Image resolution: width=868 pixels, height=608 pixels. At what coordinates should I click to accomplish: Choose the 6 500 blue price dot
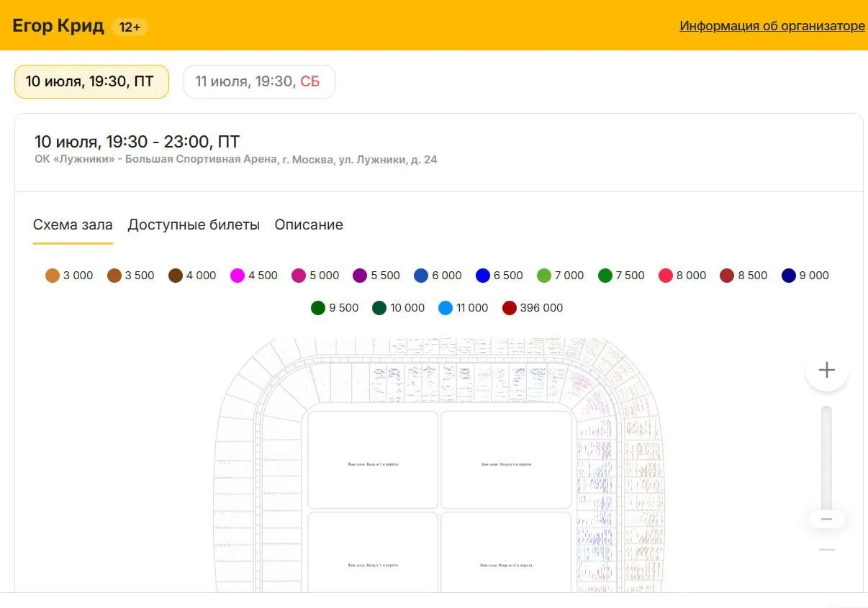point(483,276)
